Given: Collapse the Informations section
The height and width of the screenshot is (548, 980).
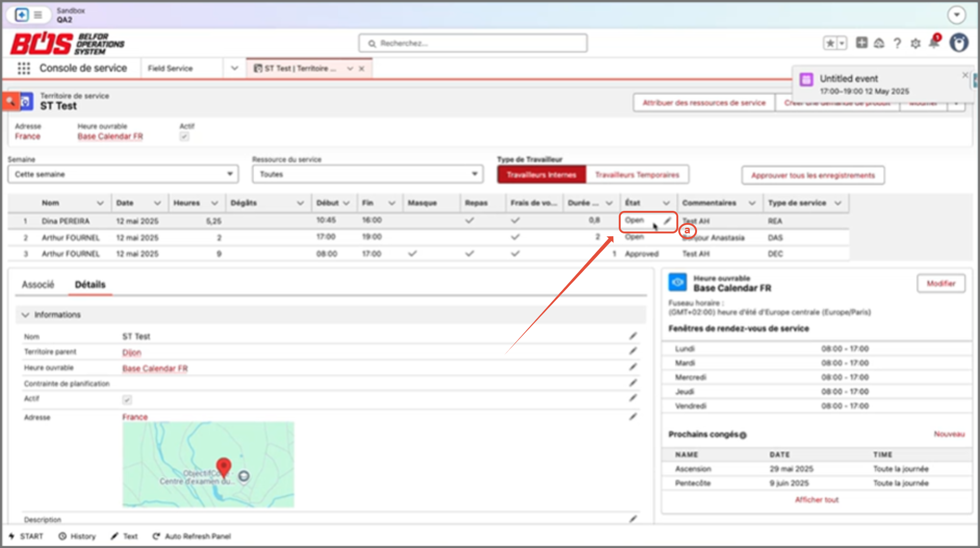Looking at the screenshot, I should [x=25, y=315].
